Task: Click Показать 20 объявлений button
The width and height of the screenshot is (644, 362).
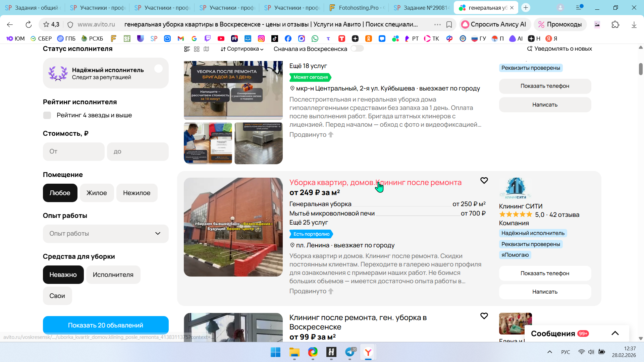Action: pos(106,325)
